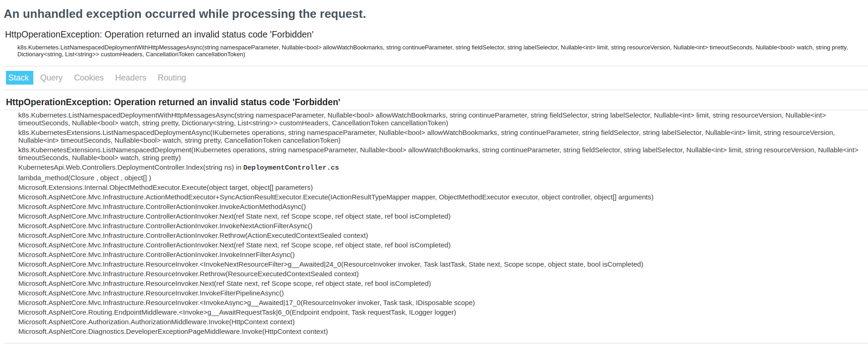
Task: Click the bold DeploymentController.cs file name
Action: point(291,167)
